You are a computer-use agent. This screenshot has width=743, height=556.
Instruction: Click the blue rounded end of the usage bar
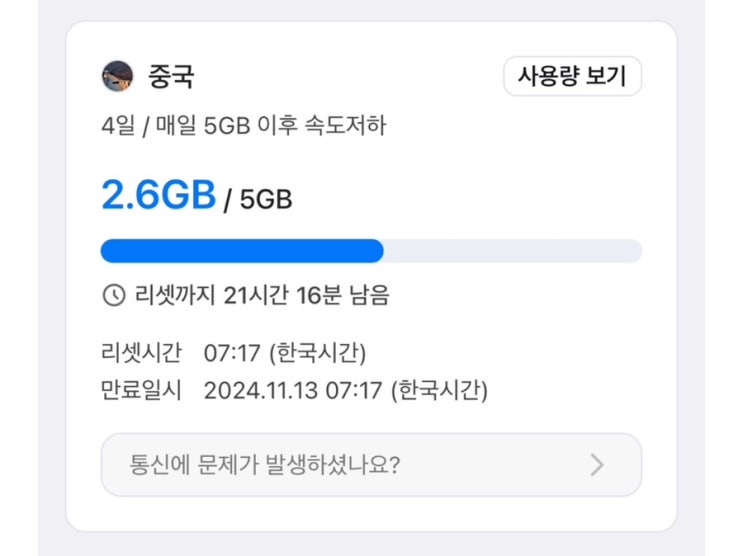point(376,251)
